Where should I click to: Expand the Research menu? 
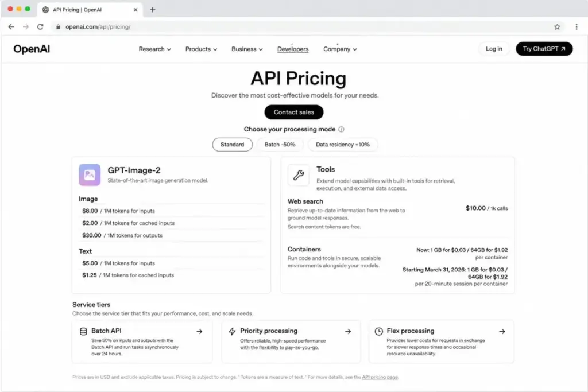point(154,49)
